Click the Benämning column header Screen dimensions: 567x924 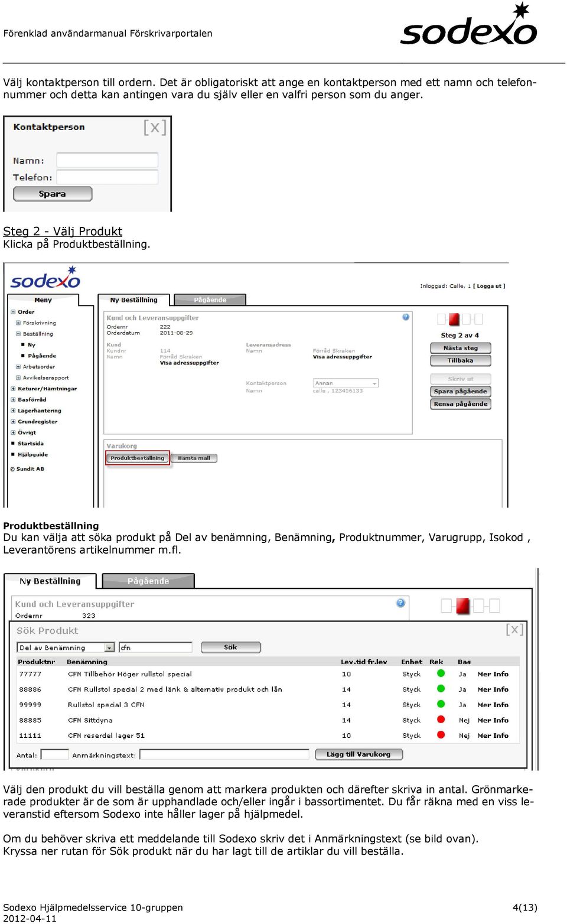click(x=87, y=662)
